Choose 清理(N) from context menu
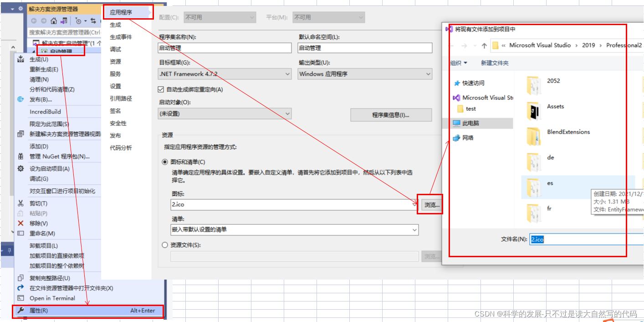 click(39, 79)
